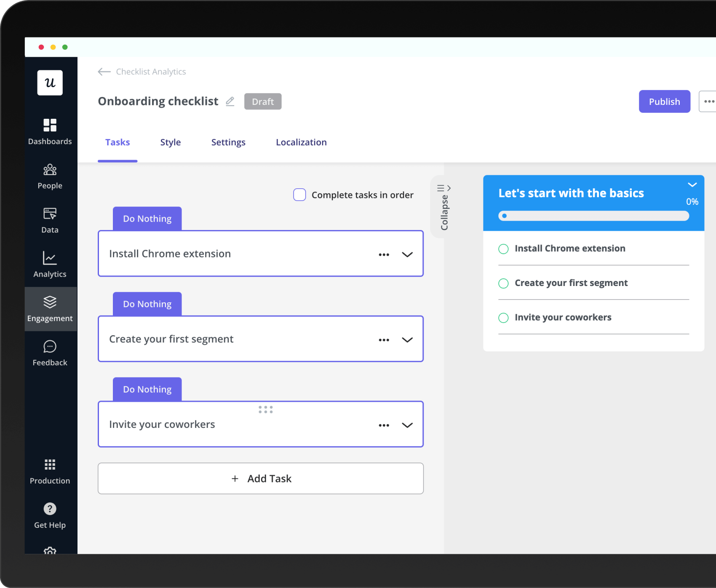The image size is (716, 588).
Task: Publish the onboarding checklist
Action: pyautogui.click(x=664, y=102)
